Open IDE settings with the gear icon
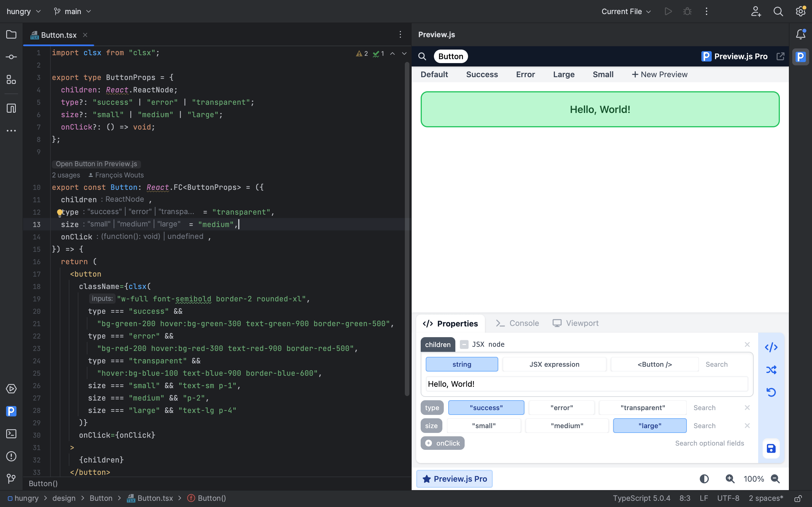This screenshot has height=507, width=812. (x=800, y=11)
